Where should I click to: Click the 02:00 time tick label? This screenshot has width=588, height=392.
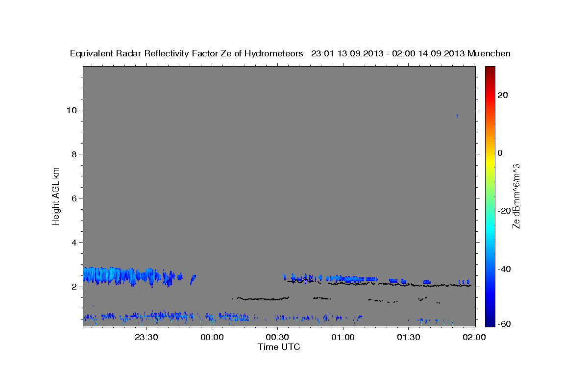474,338
